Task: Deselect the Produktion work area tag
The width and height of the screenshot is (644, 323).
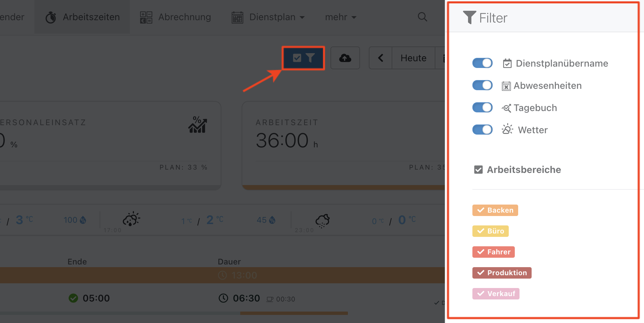Action: pyautogui.click(x=502, y=273)
